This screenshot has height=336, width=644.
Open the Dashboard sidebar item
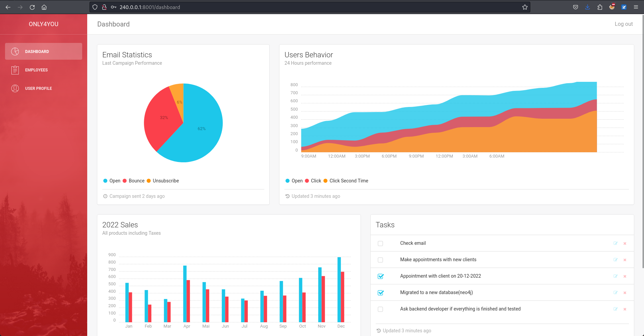[44, 51]
